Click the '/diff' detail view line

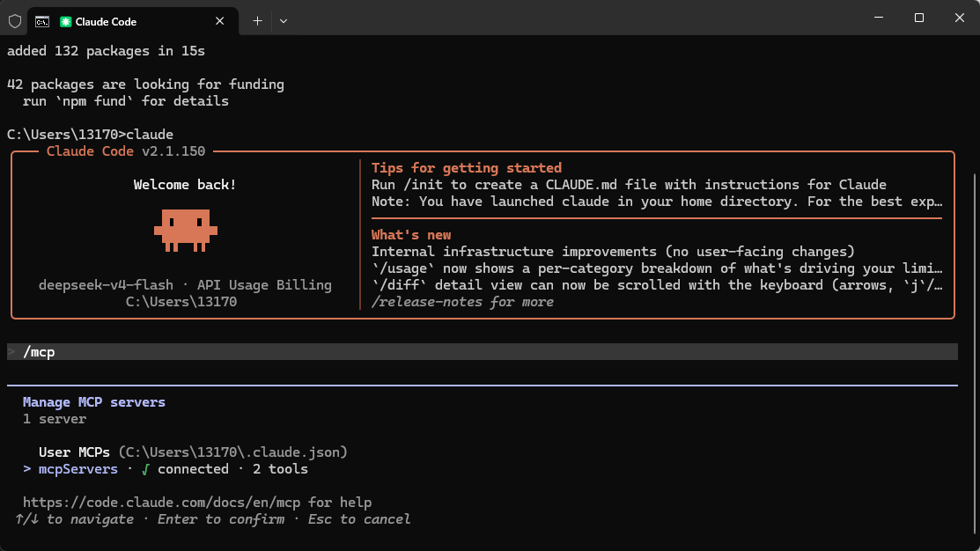pyautogui.click(x=657, y=285)
